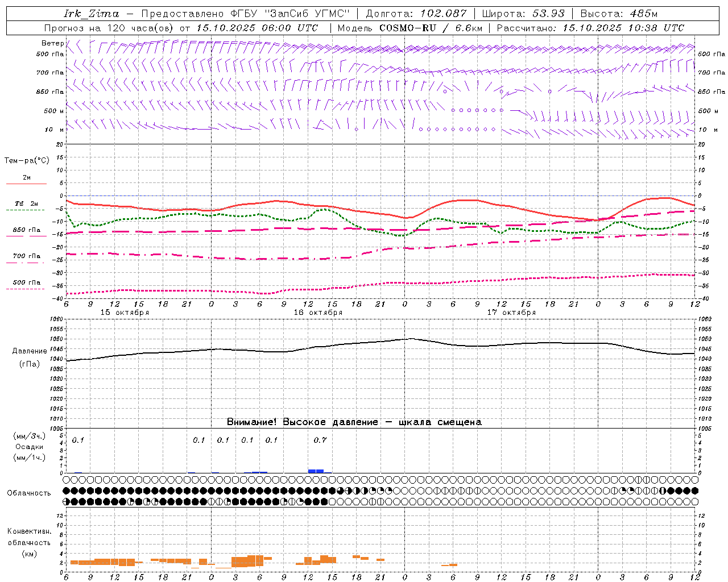Click the 'Внимание! Высокое давление' warning text
The width and height of the screenshot is (728, 582).
pos(303,422)
